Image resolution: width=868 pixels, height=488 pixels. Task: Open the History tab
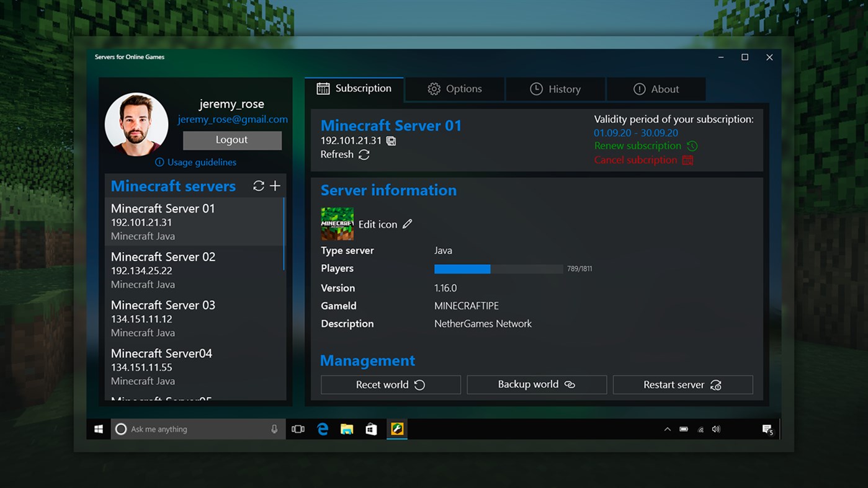555,89
